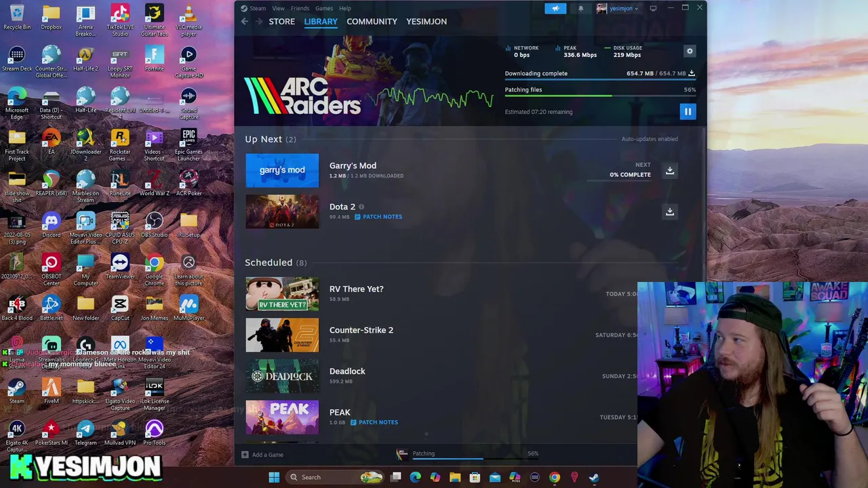Click Add a Game

(x=262, y=455)
